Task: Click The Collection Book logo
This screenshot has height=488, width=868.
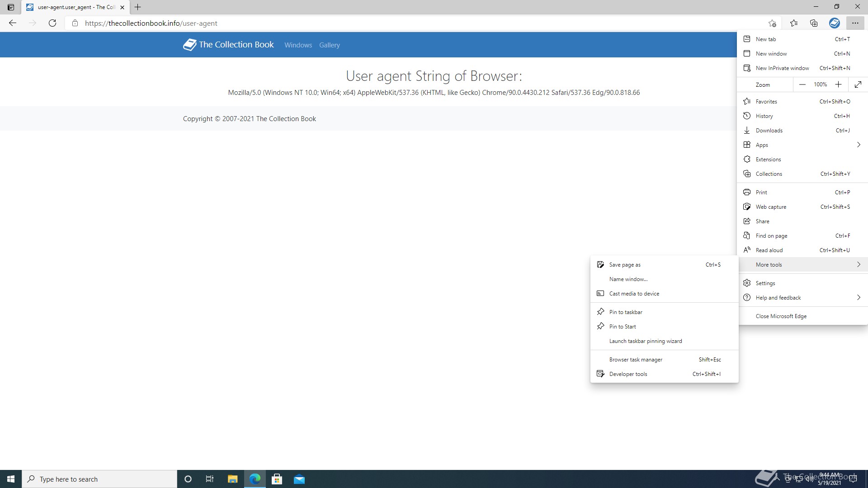Action: 189,44
